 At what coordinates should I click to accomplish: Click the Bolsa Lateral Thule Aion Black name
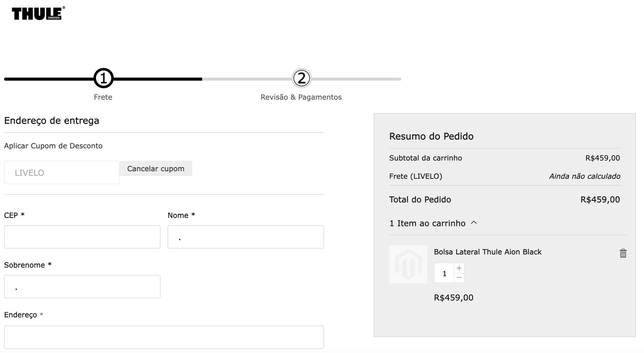[x=488, y=252]
